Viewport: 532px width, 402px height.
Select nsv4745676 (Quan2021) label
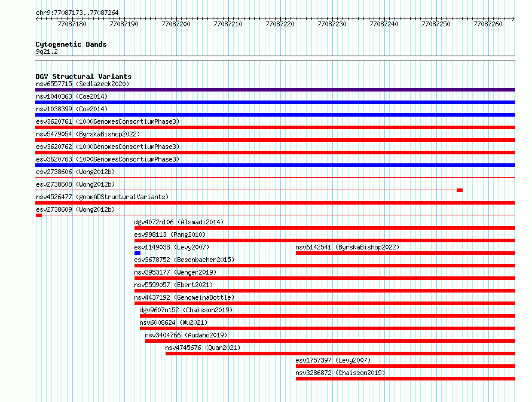click(203, 348)
